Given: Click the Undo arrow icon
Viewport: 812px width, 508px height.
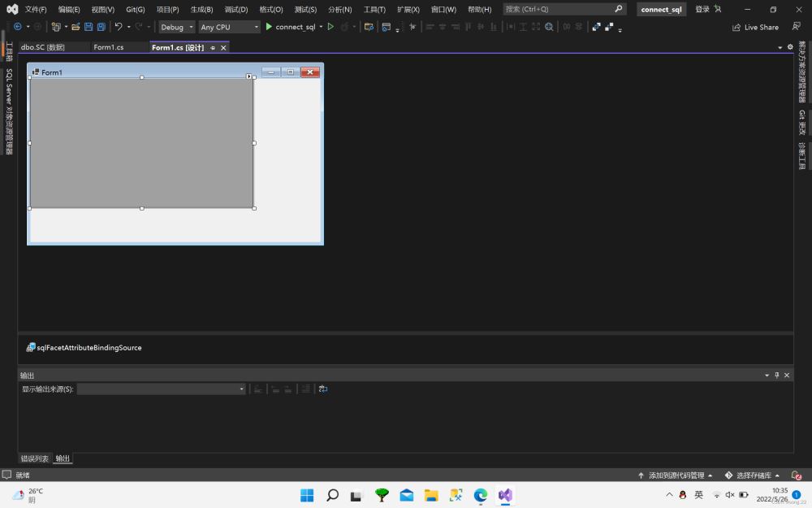Looking at the screenshot, I should tap(119, 27).
